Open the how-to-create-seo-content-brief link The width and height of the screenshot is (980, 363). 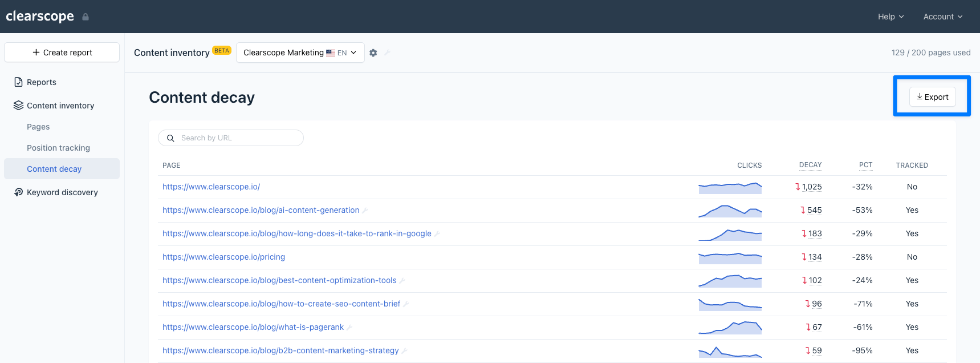(x=281, y=304)
